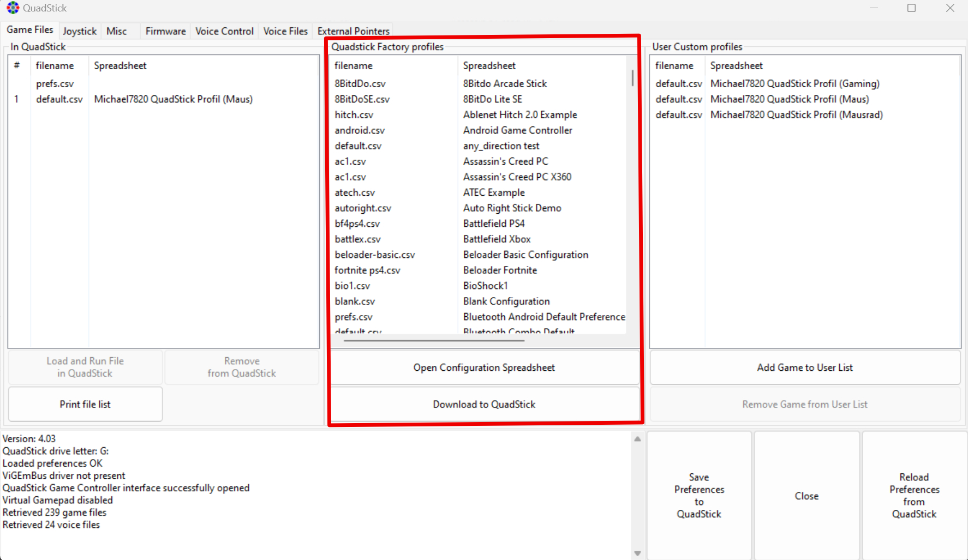Click Save Preferences to QuadStick button
968x560 pixels.
[699, 496]
